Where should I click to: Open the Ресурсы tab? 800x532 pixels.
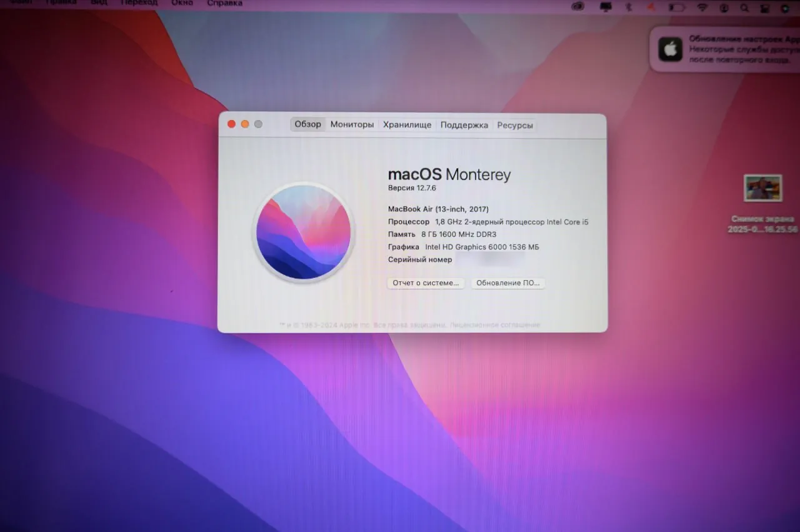click(x=515, y=125)
